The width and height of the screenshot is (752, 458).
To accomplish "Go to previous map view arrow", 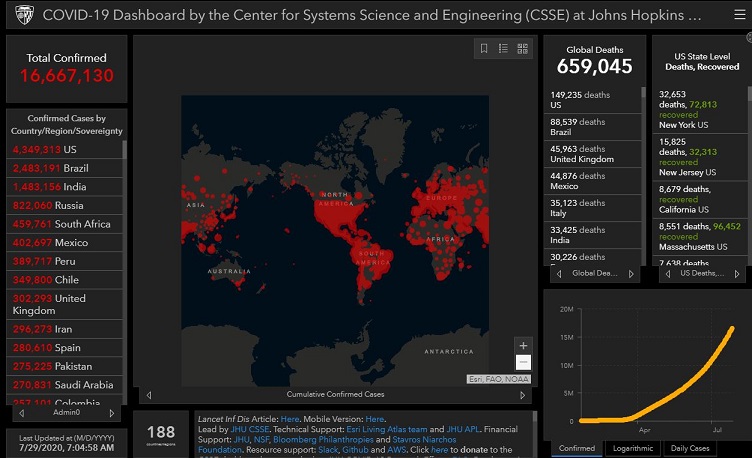I will point(149,394).
